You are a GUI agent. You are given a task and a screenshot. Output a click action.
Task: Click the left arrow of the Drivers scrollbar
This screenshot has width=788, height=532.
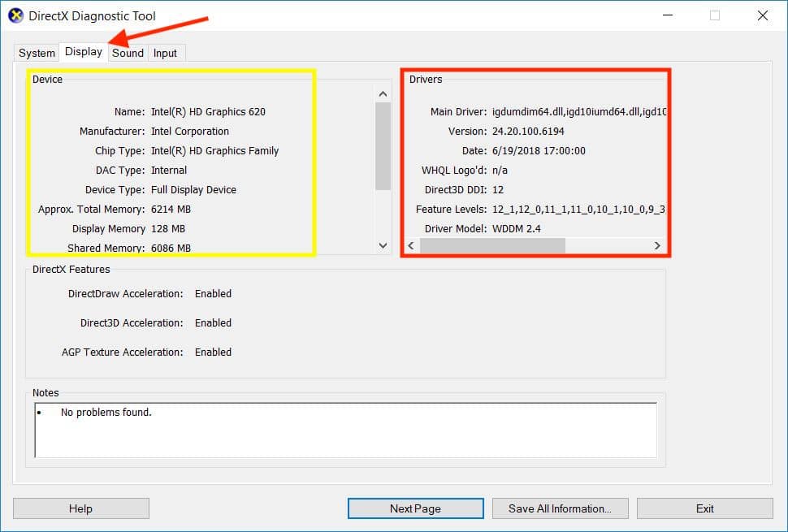pyautogui.click(x=411, y=245)
